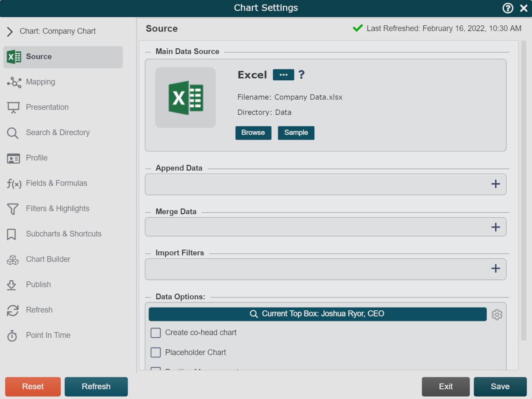Add an Import Filters entry with plus
Image resolution: width=532 pixels, height=399 pixels.
(496, 268)
